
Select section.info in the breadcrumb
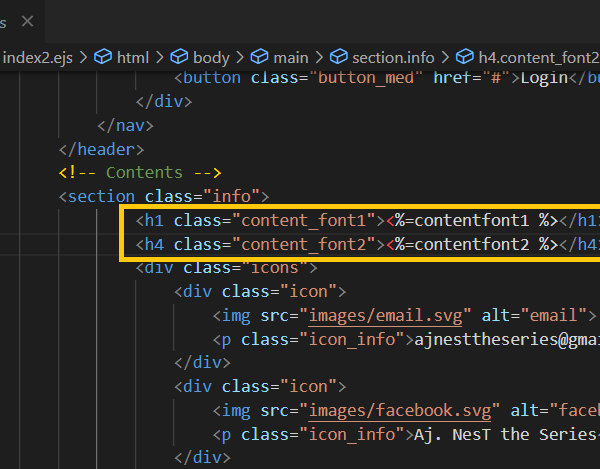(392, 58)
